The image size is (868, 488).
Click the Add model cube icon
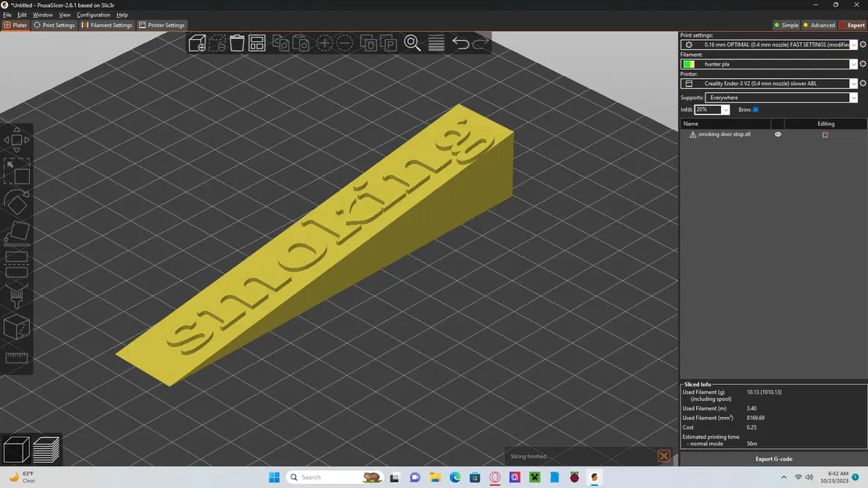(x=197, y=43)
